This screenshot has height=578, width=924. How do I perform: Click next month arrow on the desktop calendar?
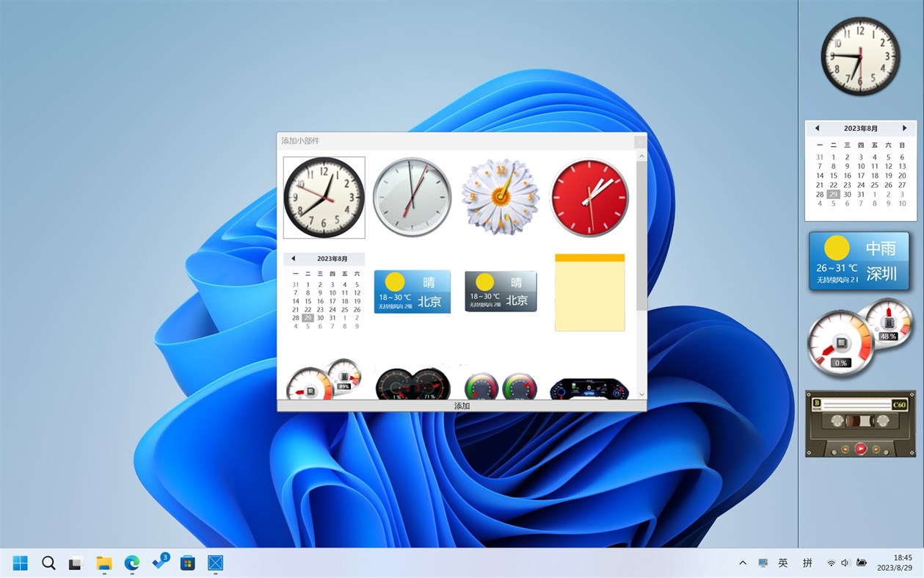905,129
